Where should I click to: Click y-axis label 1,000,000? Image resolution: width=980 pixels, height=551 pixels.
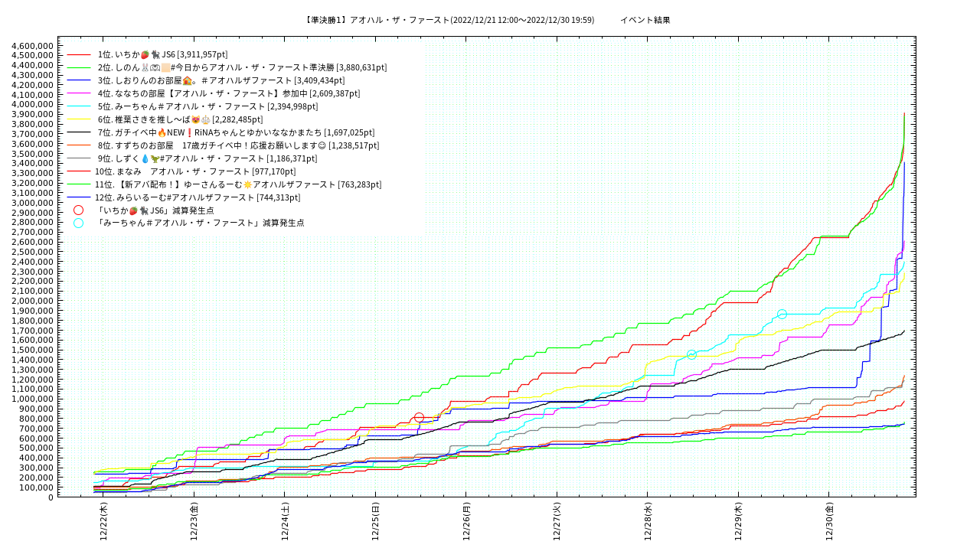coord(33,399)
